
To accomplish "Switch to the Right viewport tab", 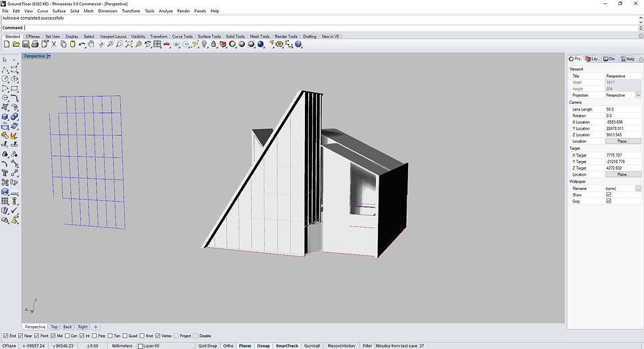I will point(83,327).
